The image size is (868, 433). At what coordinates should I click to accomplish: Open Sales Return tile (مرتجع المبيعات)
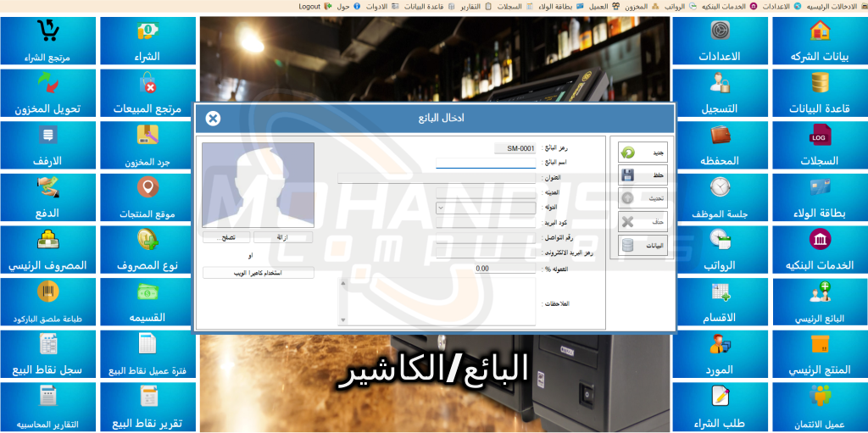click(148, 93)
